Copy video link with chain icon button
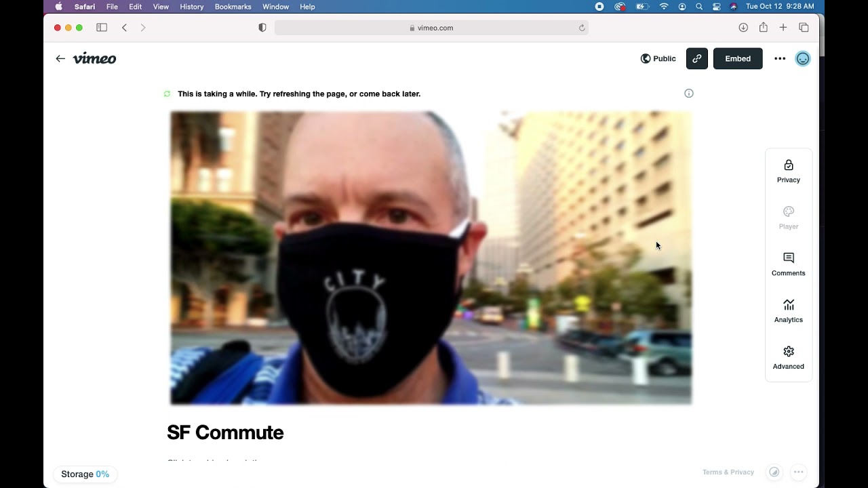The image size is (868, 488). [697, 59]
